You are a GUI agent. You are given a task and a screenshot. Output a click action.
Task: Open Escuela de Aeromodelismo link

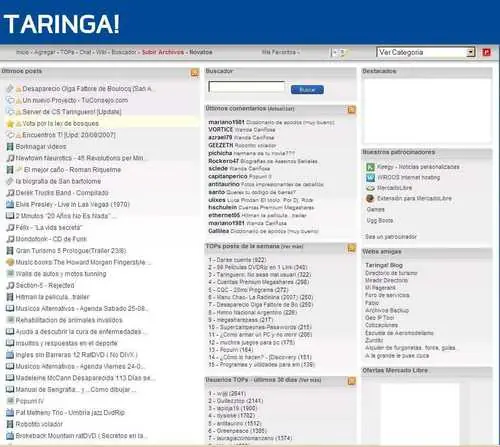(x=399, y=333)
